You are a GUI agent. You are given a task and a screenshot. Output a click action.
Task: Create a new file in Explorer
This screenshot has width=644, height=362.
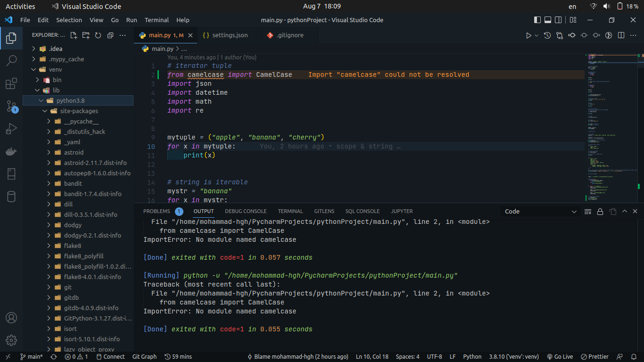74,35
